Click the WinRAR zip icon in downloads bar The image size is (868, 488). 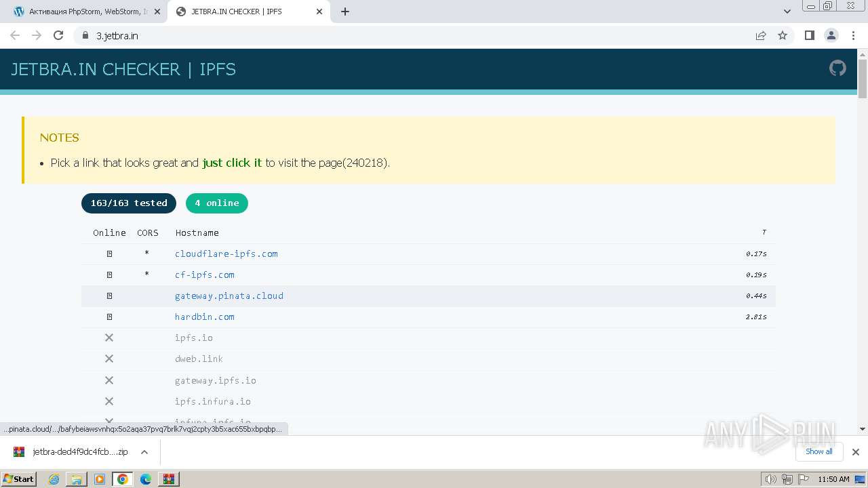(x=19, y=451)
